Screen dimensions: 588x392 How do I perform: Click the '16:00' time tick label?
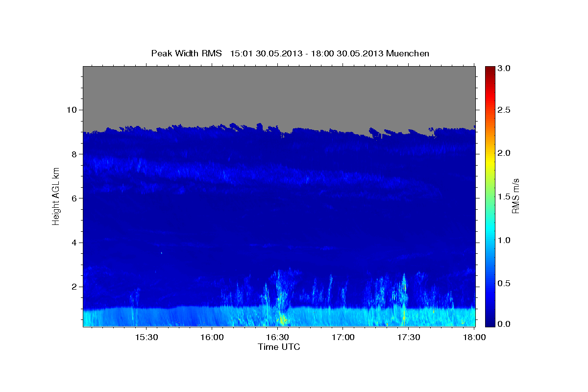212,338
